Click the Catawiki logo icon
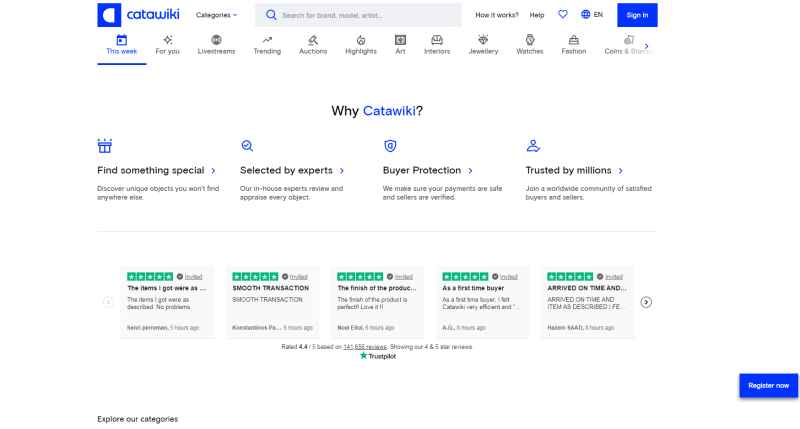The width and height of the screenshot is (800, 429). [109, 15]
